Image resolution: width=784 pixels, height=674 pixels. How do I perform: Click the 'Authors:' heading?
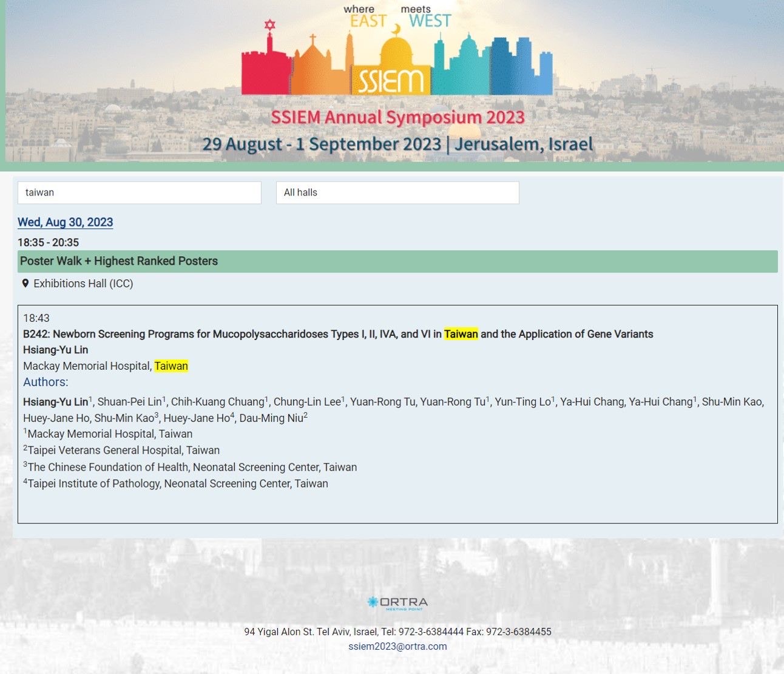coord(46,382)
